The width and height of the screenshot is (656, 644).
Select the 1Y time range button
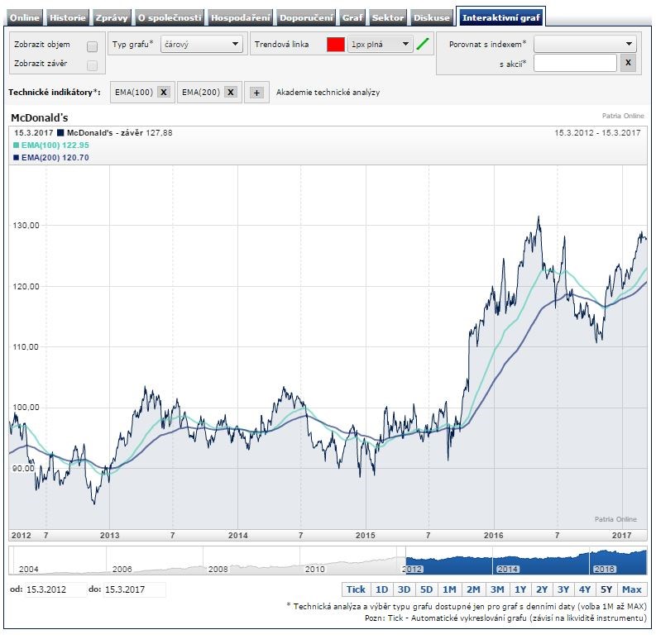click(520, 589)
